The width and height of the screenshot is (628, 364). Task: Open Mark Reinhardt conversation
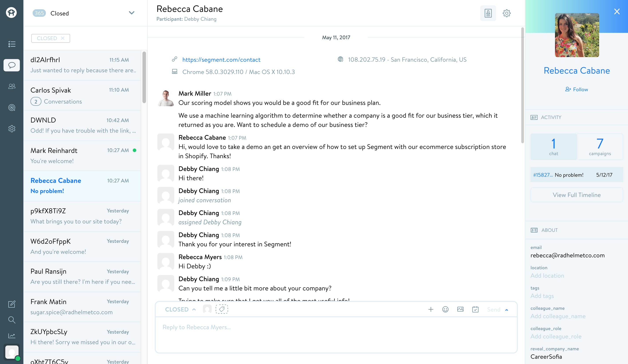(82, 156)
